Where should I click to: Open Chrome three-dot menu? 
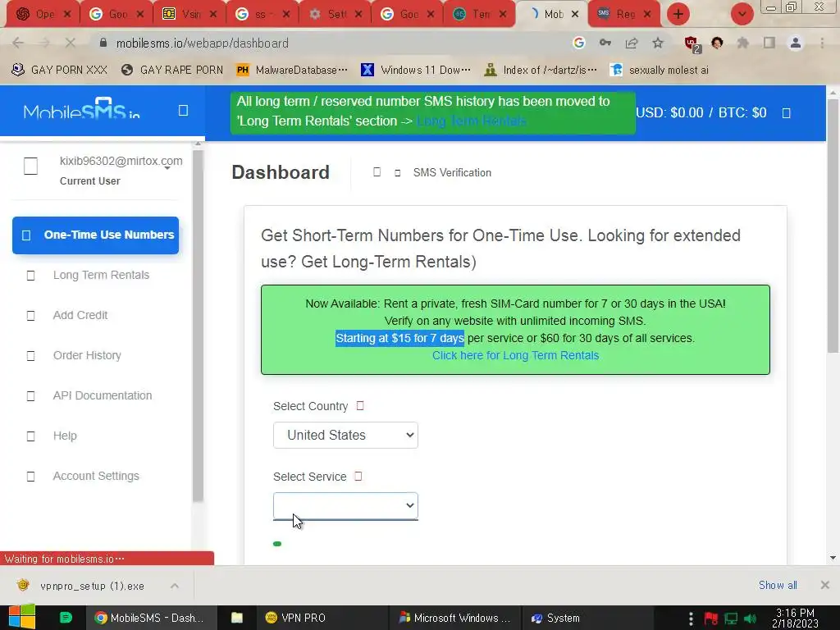(822, 43)
